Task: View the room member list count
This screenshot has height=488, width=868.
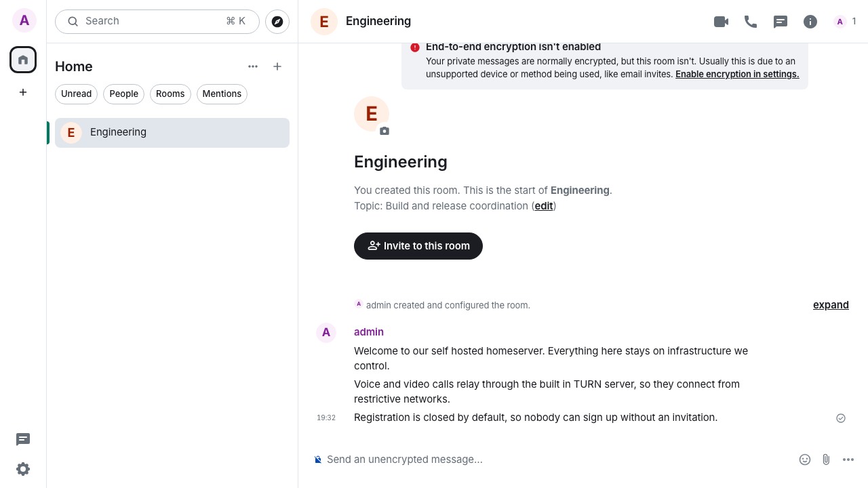Action: [x=845, y=22]
